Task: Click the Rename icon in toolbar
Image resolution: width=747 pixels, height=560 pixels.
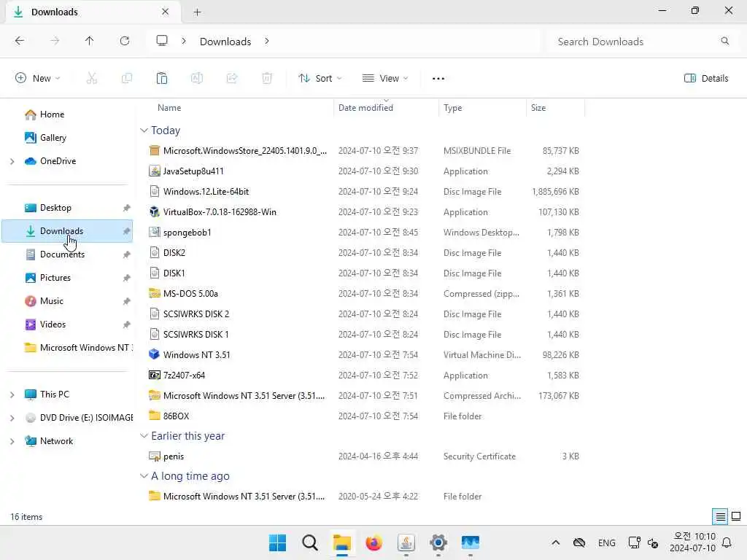Action: 197,78
